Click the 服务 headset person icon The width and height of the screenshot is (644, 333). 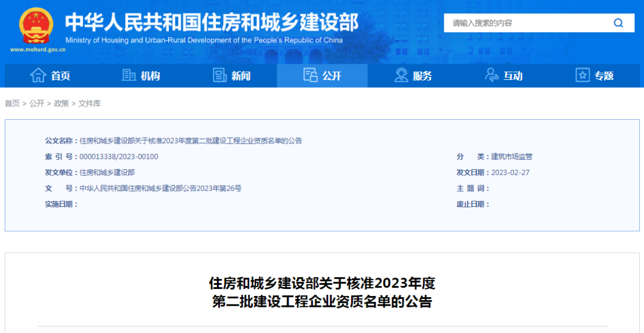click(401, 76)
